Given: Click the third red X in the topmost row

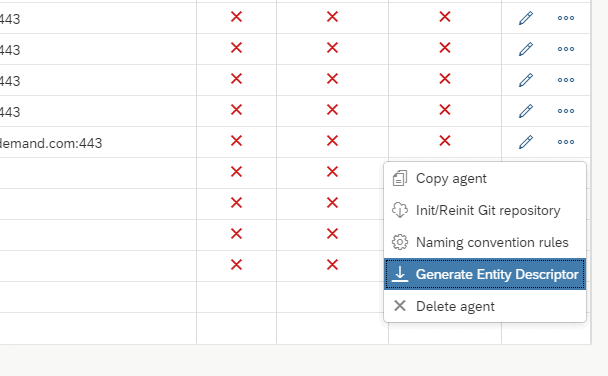Looking at the screenshot, I should (x=445, y=17).
